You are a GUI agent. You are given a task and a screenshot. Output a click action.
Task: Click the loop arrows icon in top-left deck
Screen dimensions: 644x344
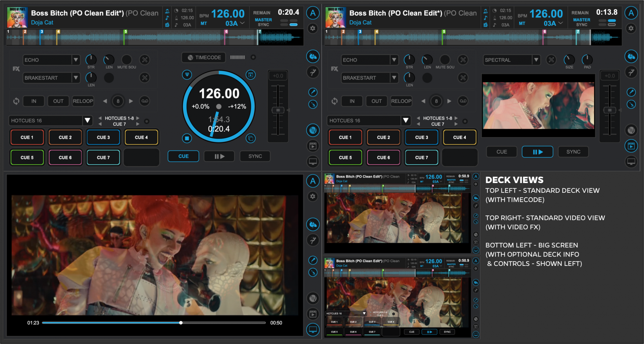16,101
